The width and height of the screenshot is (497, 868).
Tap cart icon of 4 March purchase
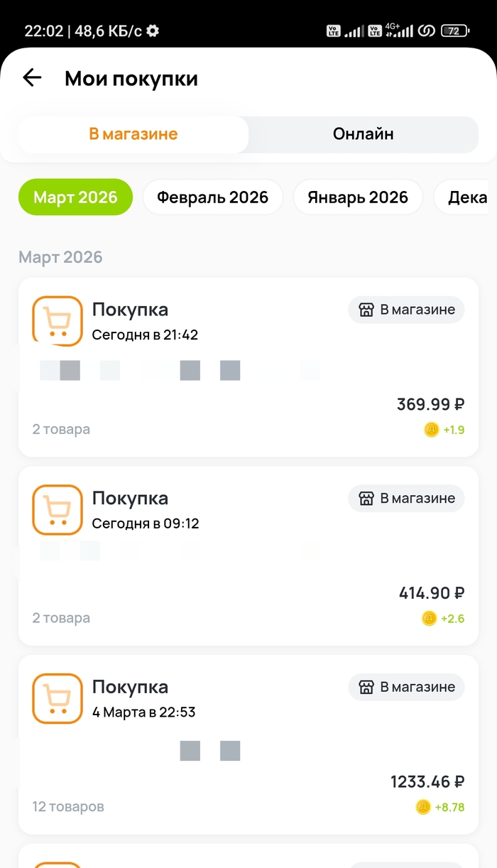coord(58,698)
